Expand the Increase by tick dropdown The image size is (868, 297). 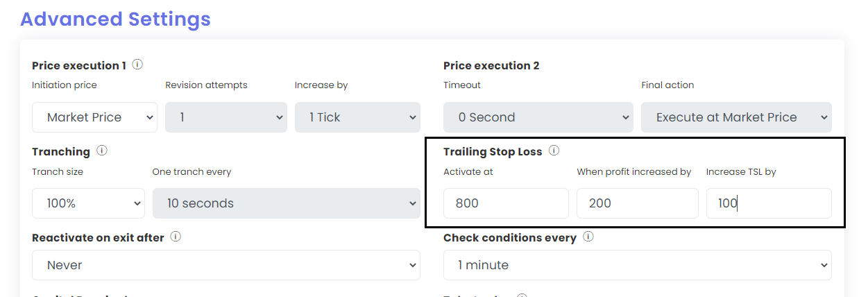point(357,117)
